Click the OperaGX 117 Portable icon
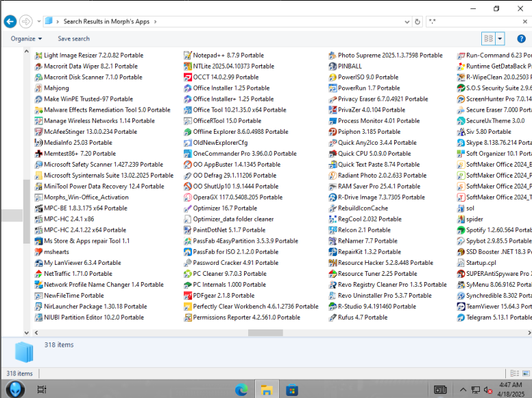 click(188, 198)
